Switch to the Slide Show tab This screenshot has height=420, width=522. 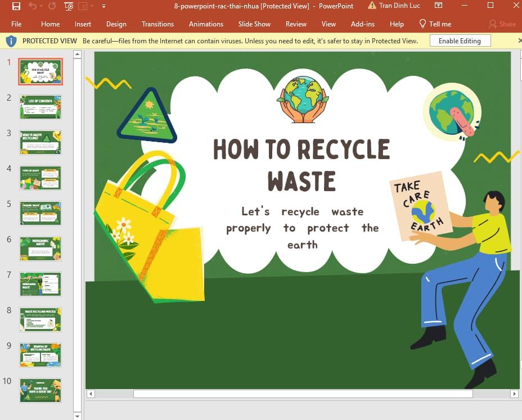click(x=254, y=24)
